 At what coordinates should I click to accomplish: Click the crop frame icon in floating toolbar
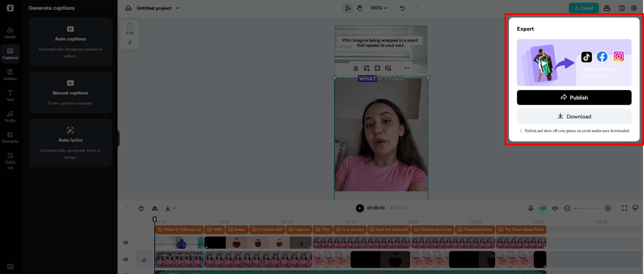(x=377, y=68)
